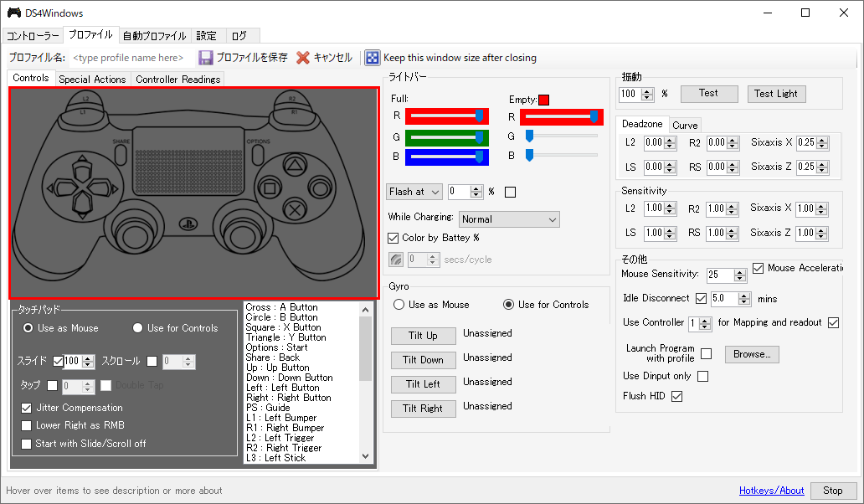The width and height of the screenshot is (864, 504).
Task: Click the R2 trigger on controller image
Action: pos(292,99)
